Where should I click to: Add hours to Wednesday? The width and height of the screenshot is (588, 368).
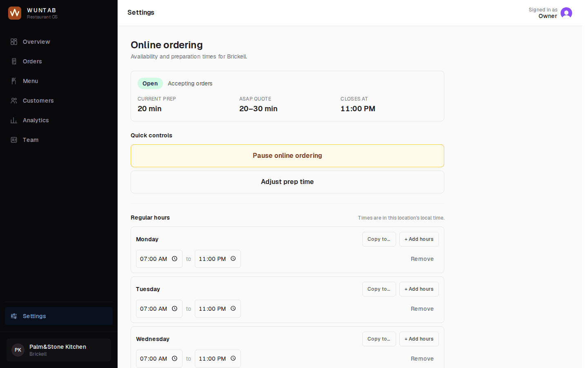click(419, 339)
